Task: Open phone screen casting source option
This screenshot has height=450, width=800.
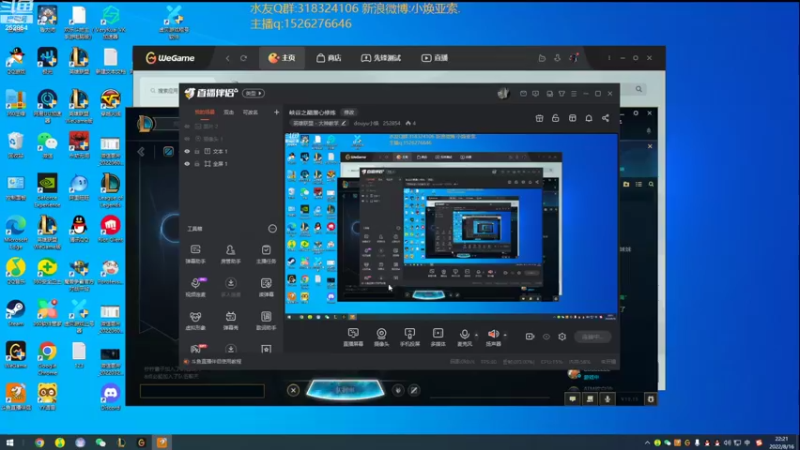Action: (x=409, y=337)
